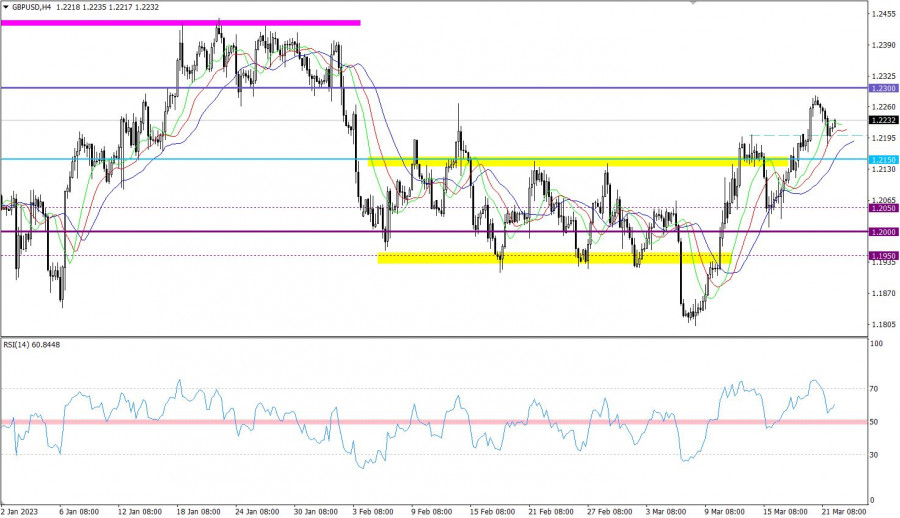Select the 1.2455 price scale value
Image resolution: width=900 pixels, height=518 pixels.
(883, 14)
